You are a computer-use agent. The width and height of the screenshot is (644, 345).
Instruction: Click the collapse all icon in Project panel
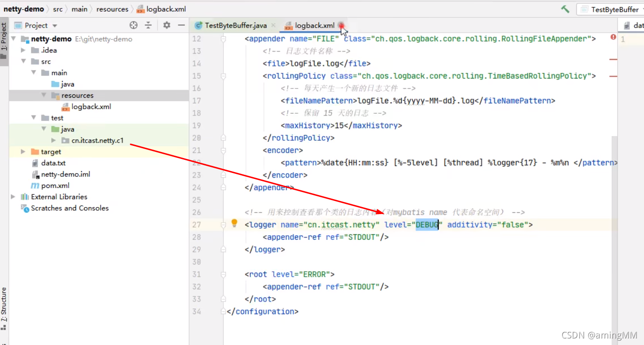click(x=148, y=25)
